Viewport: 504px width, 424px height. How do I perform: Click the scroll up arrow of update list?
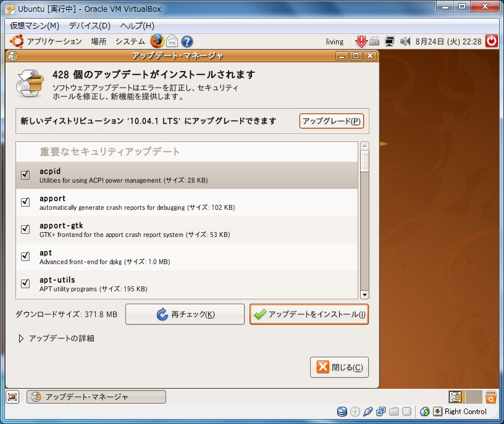[x=364, y=146]
